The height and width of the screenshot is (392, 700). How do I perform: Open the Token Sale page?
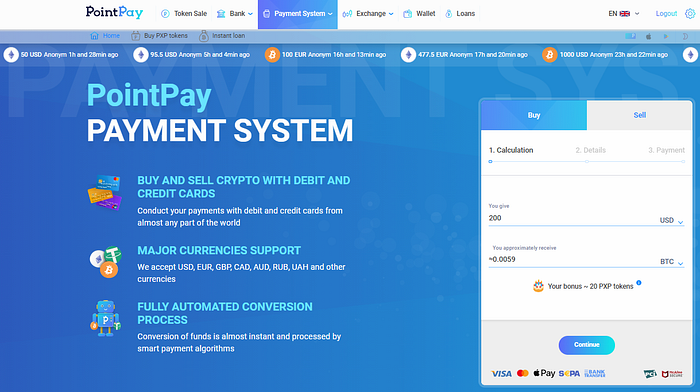[184, 14]
